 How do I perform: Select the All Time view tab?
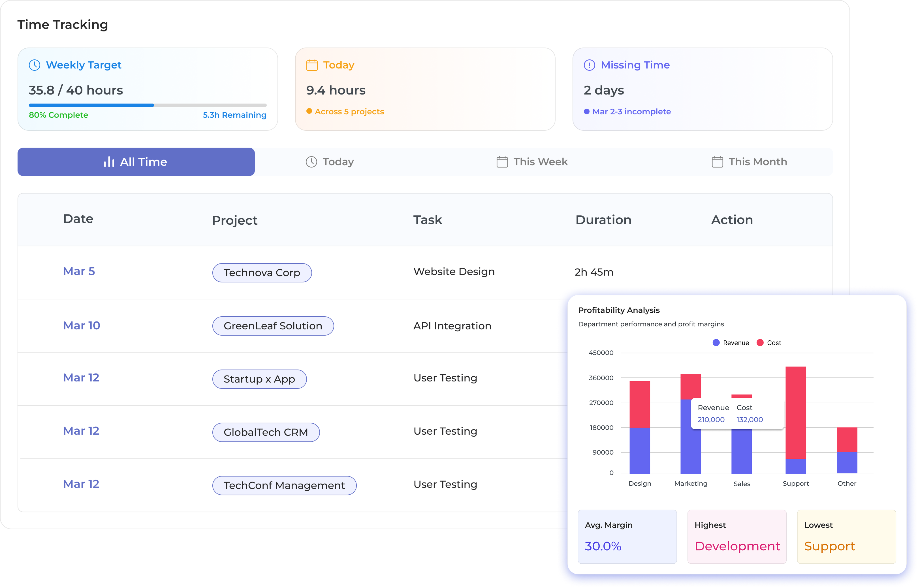pyautogui.click(x=136, y=162)
